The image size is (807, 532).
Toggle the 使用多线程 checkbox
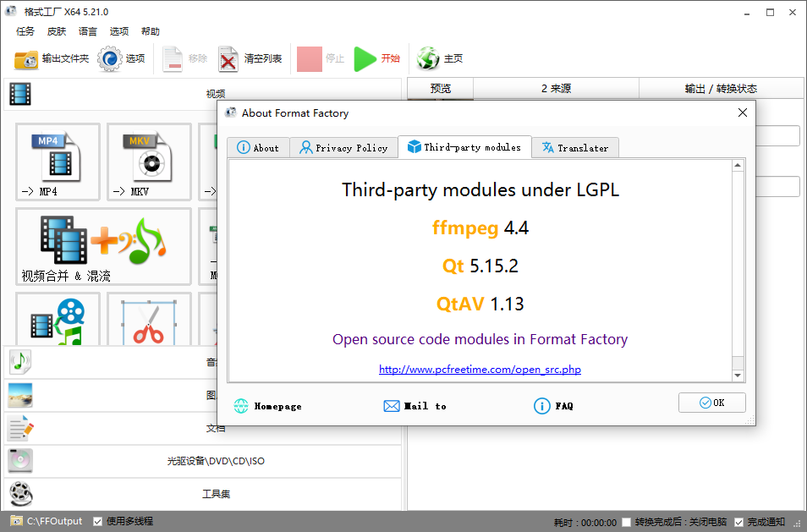pos(98,521)
